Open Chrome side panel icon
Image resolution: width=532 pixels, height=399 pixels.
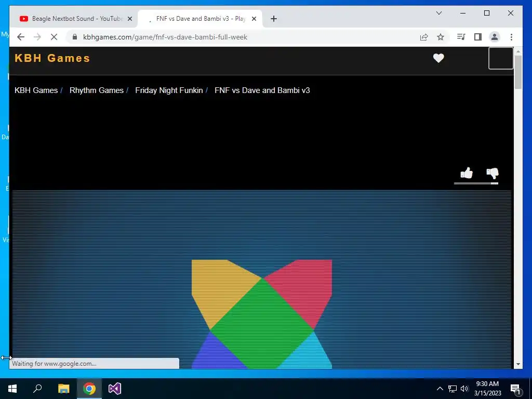478,37
